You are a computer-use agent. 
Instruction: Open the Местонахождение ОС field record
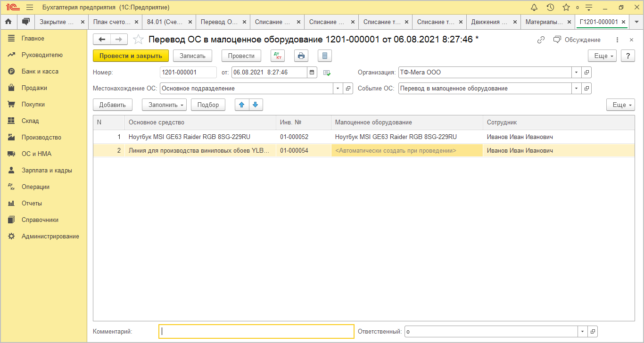pyautogui.click(x=348, y=88)
